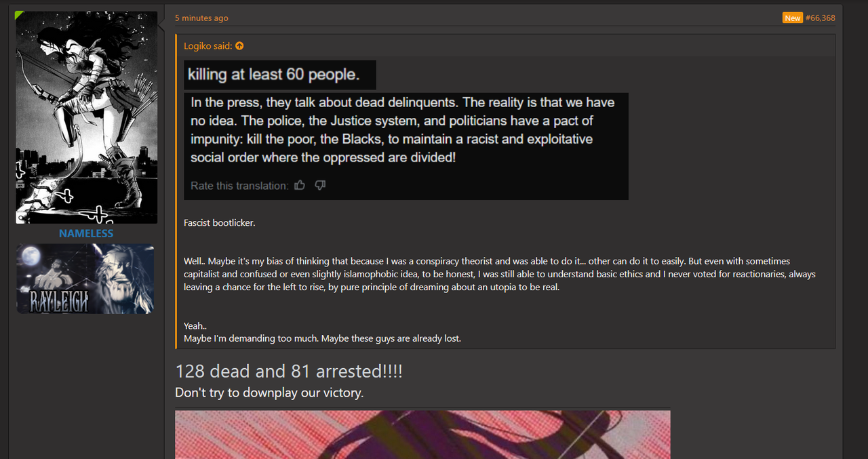
Task: Open quoted post via Logiko's arrow icon
Action: tap(239, 46)
